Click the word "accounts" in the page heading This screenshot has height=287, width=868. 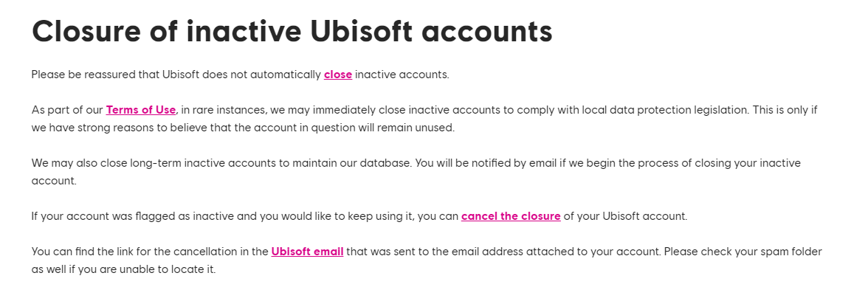click(x=487, y=32)
